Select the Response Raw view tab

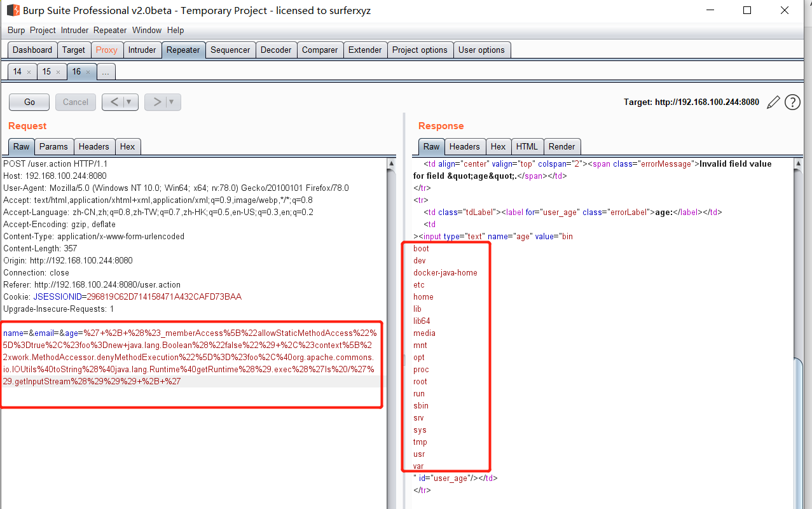(432, 146)
